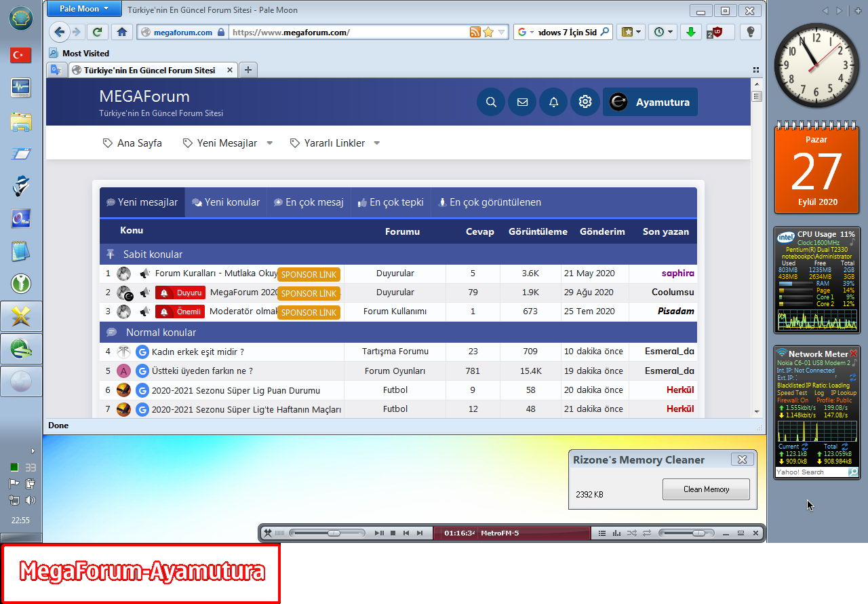Screen dimensions: 868x604
Task: Switch to Yeni konular tab
Action: (x=226, y=202)
